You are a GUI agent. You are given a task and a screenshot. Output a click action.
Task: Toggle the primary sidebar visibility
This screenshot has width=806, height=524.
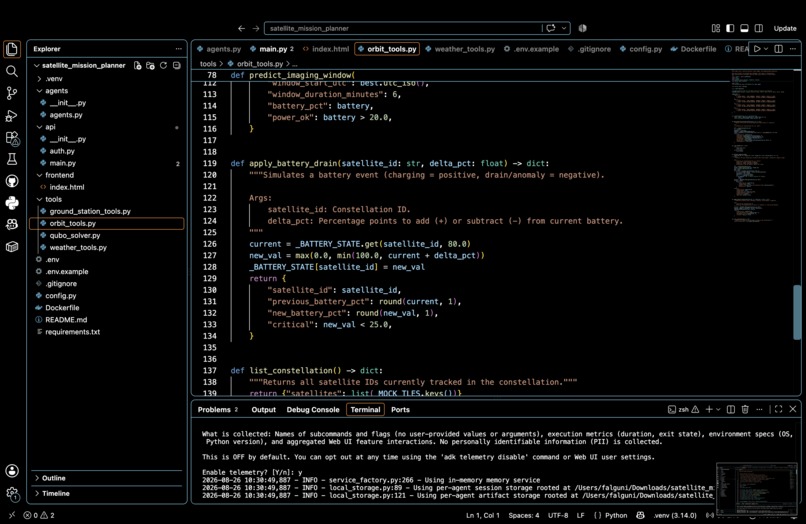[x=730, y=28]
